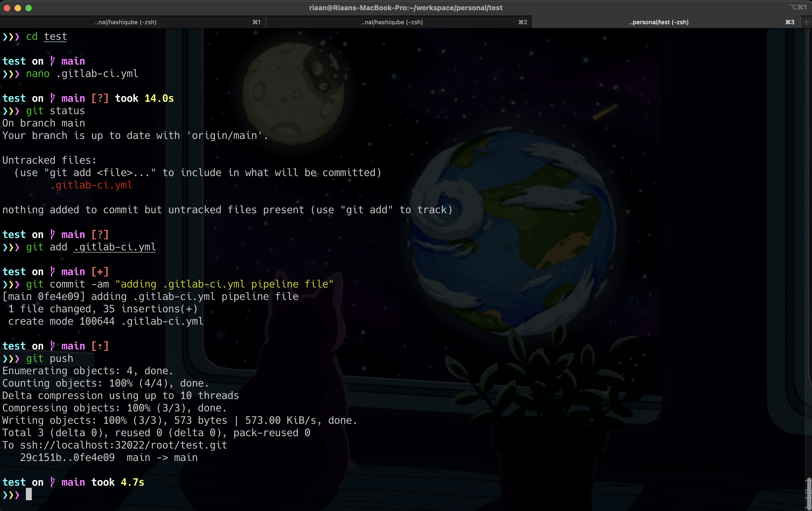Viewport: 812px width, 511px height.
Task: Close the terminal window with red button
Action: [x=7, y=8]
